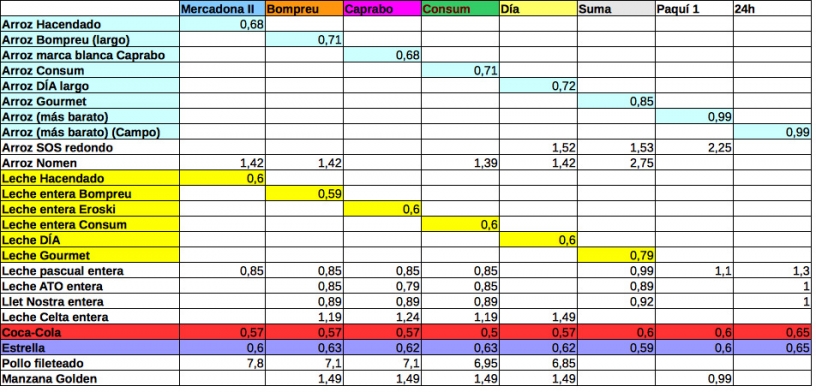
Task: Click the Leche Gourmet row label
Action: 90,256
